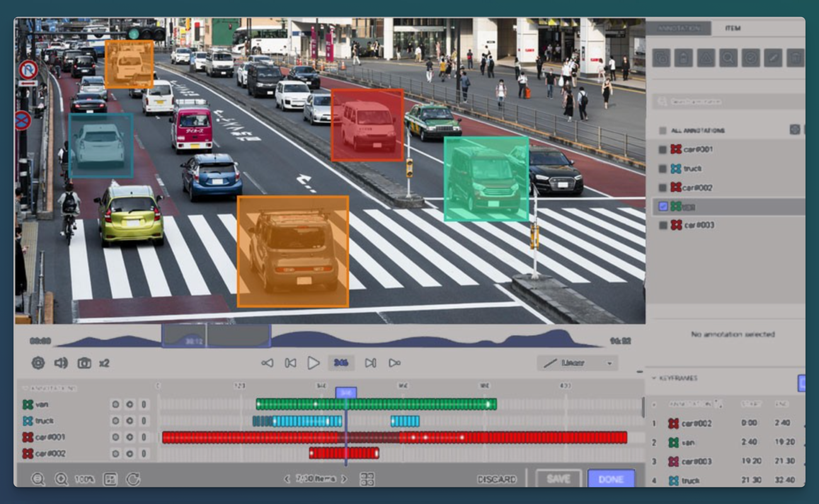
Task: Collapse the KEYFRAMES section
Action: click(x=654, y=378)
